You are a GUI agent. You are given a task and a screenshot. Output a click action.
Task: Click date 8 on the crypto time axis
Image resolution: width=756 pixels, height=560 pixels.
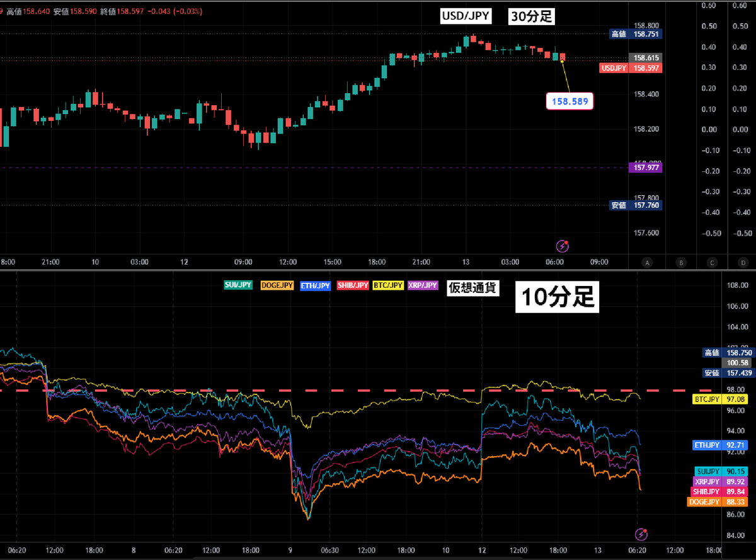tap(133, 550)
